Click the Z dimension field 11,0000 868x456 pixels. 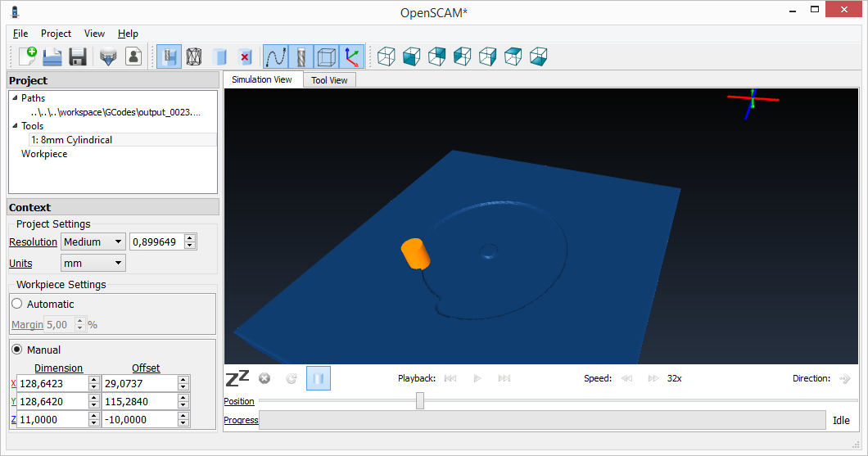click(x=53, y=419)
